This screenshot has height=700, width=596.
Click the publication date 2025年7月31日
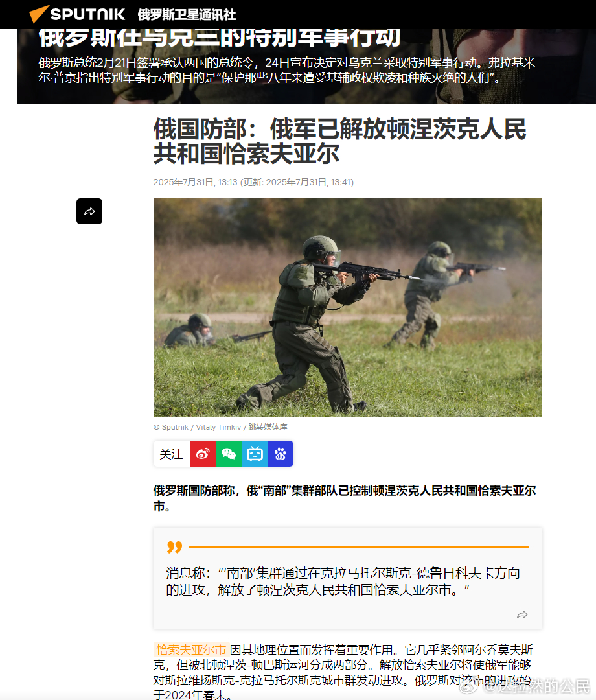[x=195, y=182]
